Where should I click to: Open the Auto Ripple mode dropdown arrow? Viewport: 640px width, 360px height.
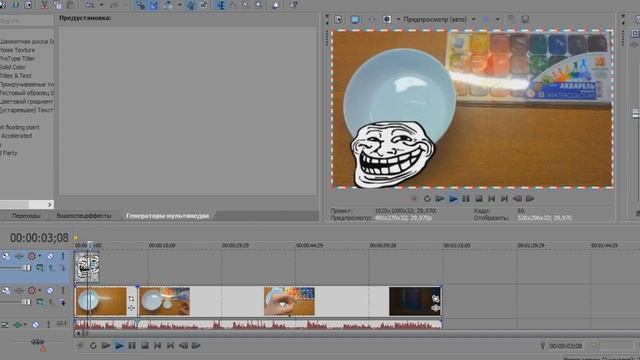pos(180,5)
